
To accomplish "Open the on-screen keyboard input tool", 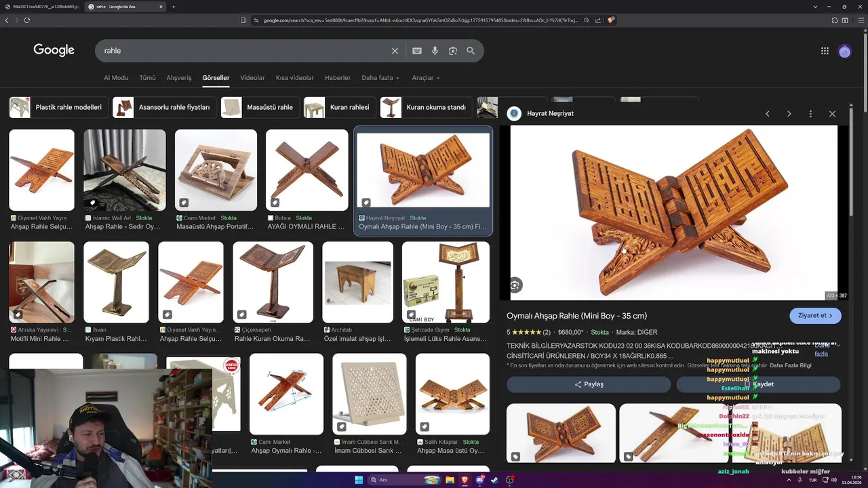I will [417, 51].
